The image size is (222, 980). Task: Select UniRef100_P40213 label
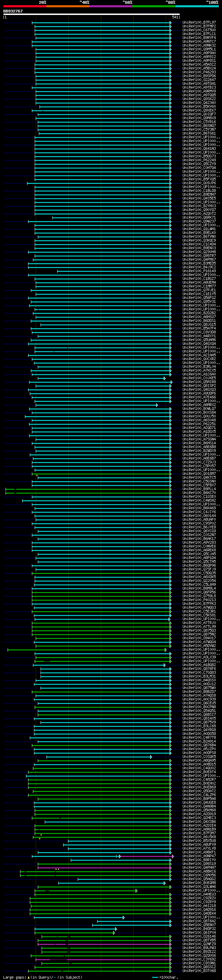point(199,600)
